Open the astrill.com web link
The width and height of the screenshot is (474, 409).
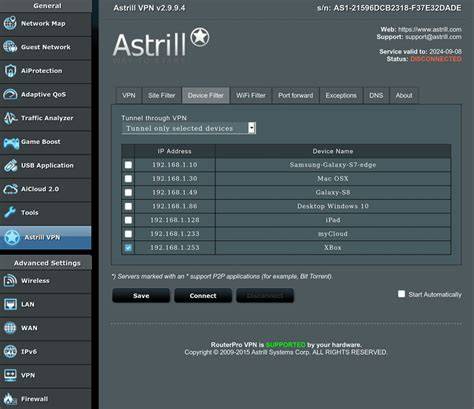click(430, 30)
